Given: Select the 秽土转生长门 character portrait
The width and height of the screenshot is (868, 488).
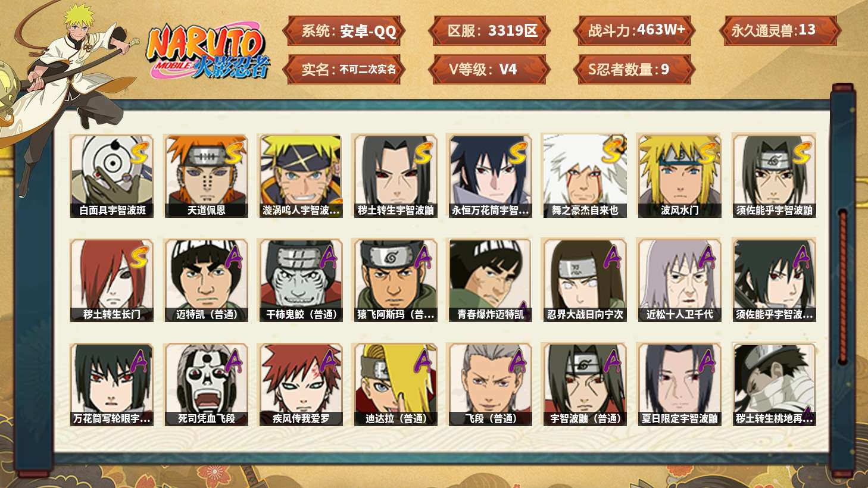Looking at the screenshot, I should click(x=111, y=280).
